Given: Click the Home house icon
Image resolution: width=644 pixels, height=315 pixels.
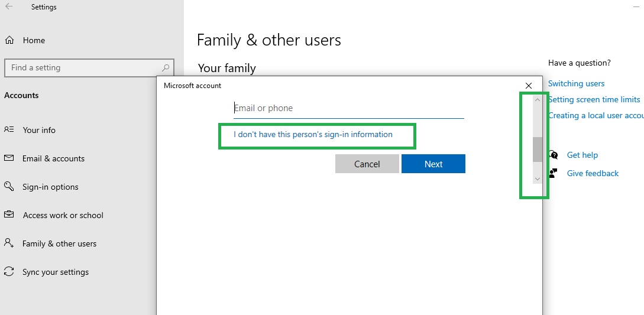Looking at the screenshot, I should pos(9,40).
